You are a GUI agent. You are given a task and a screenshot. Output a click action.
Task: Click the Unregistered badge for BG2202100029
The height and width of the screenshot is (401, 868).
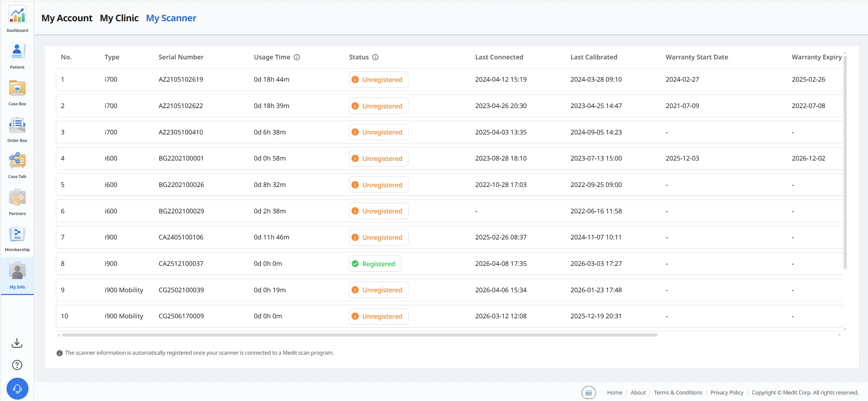(x=379, y=211)
